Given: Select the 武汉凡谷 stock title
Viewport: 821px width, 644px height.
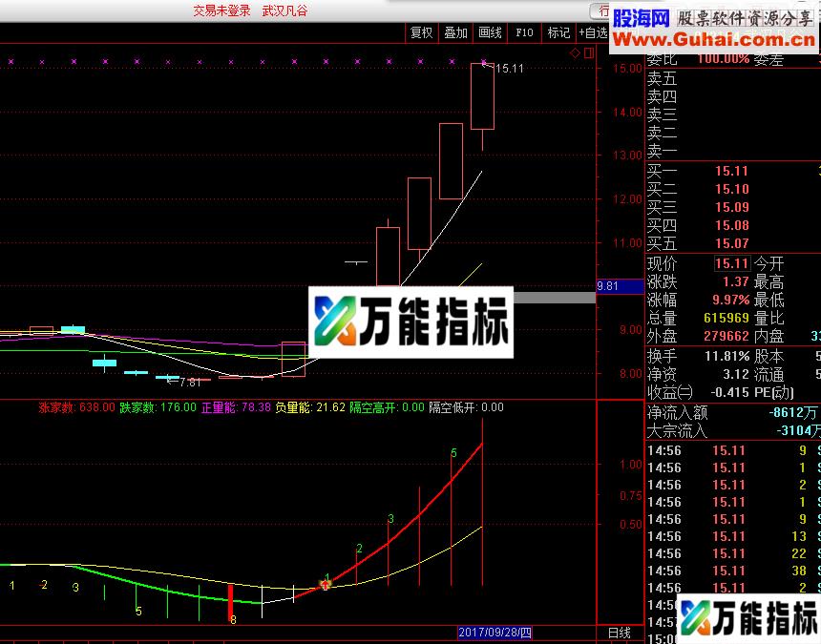Looking at the screenshot, I should click(x=285, y=11).
